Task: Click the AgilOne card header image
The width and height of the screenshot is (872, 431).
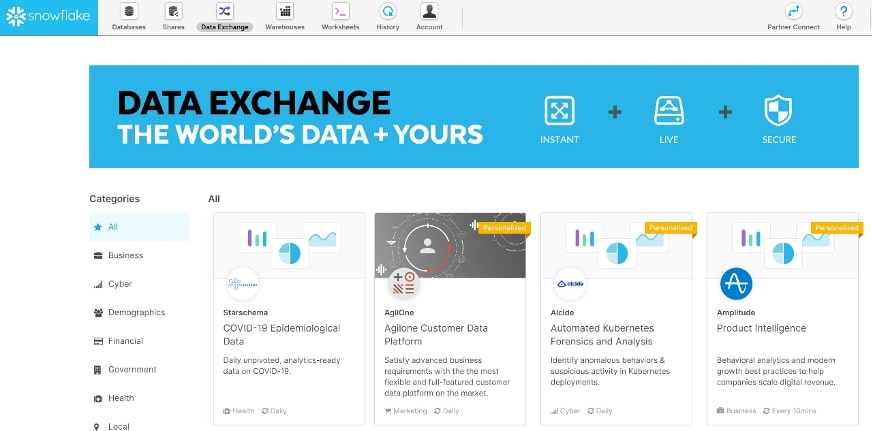Action: click(450, 245)
